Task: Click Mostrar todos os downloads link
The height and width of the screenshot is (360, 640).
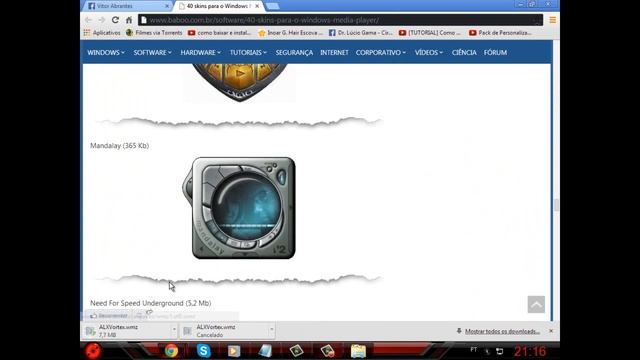Action: 502,331
